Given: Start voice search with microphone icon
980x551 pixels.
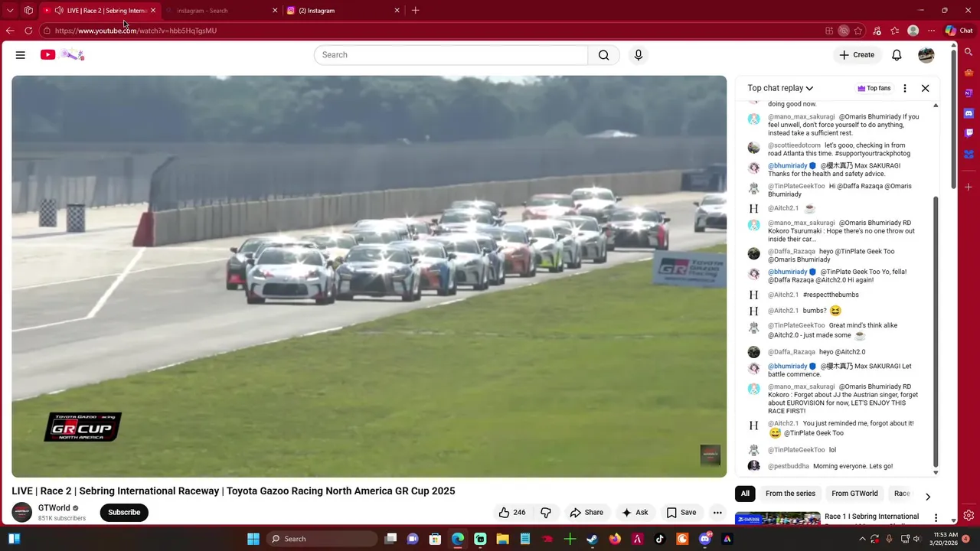Looking at the screenshot, I should point(639,55).
